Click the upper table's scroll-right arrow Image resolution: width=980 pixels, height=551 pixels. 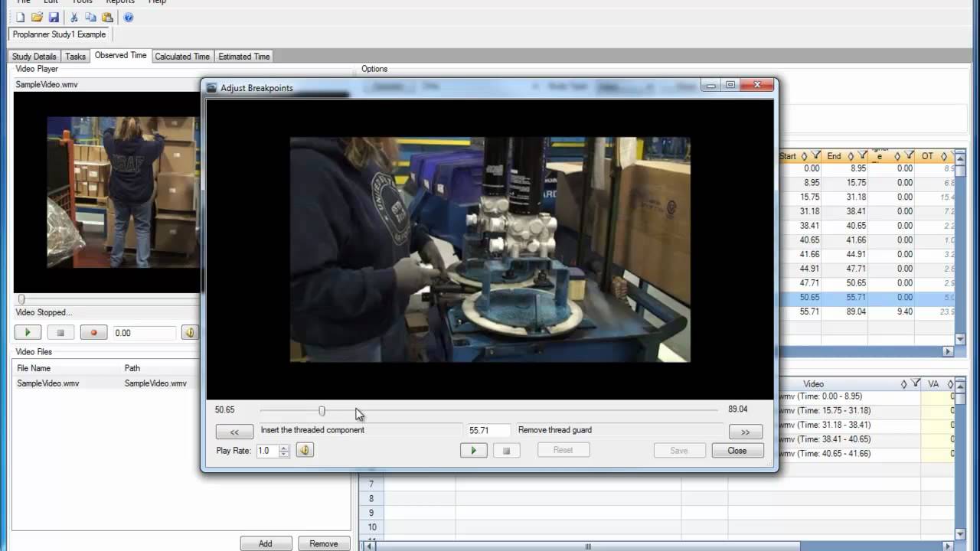tap(948, 351)
